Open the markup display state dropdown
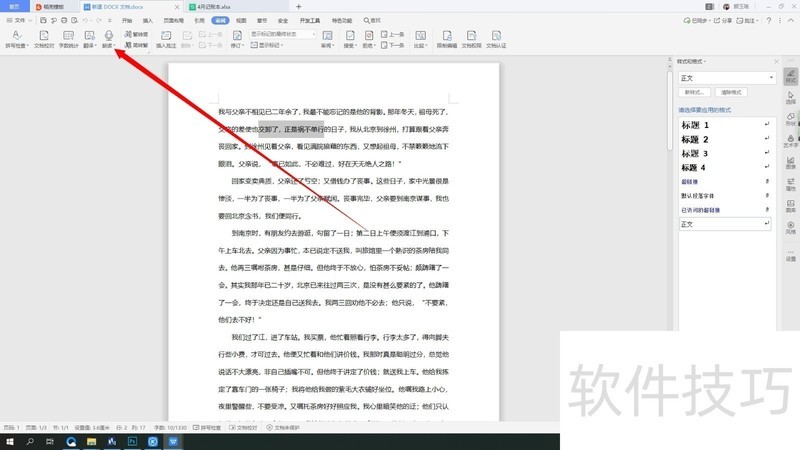Viewport: 800px width, 450px height. (283, 34)
